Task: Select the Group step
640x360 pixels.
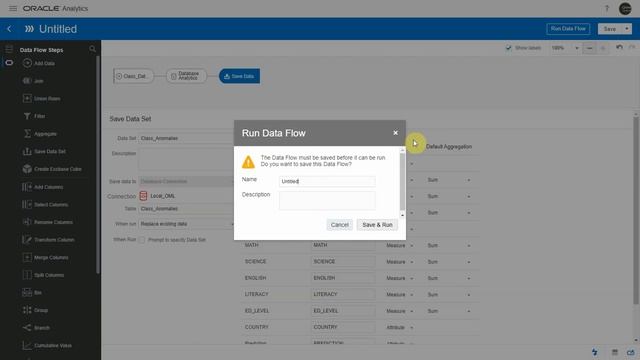Action: click(36, 310)
